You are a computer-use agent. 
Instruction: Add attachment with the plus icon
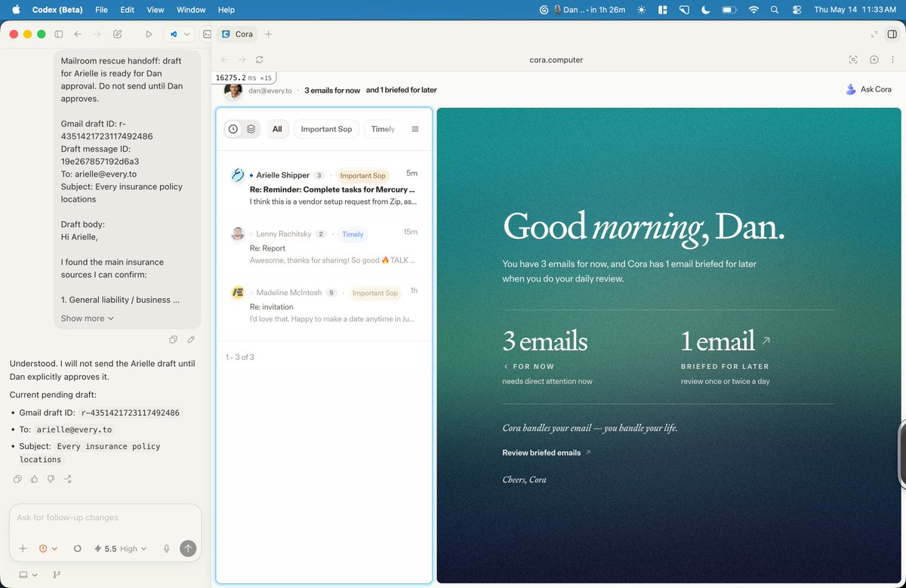click(23, 549)
